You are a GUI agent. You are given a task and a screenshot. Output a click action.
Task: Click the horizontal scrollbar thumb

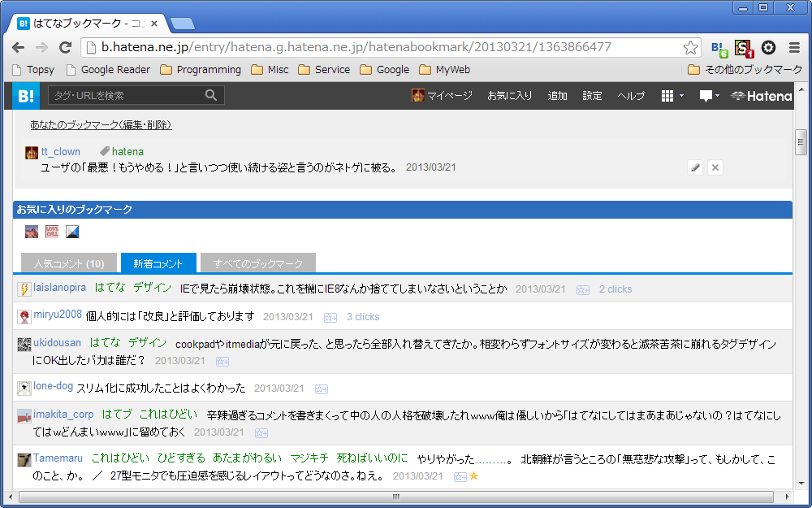click(x=396, y=497)
